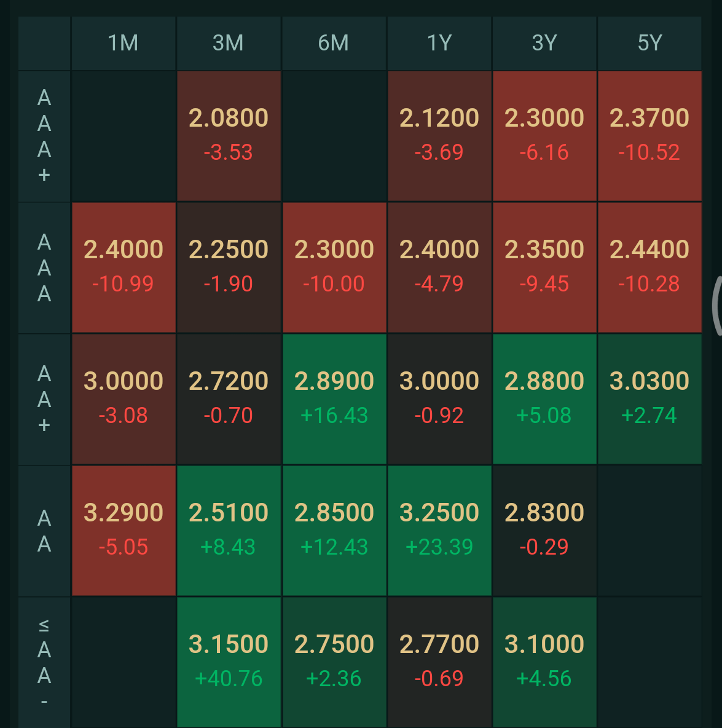Viewport: 722px width, 728px height.
Task: Click the AAA 3Y cell with -9.45
Action: pos(544,267)
